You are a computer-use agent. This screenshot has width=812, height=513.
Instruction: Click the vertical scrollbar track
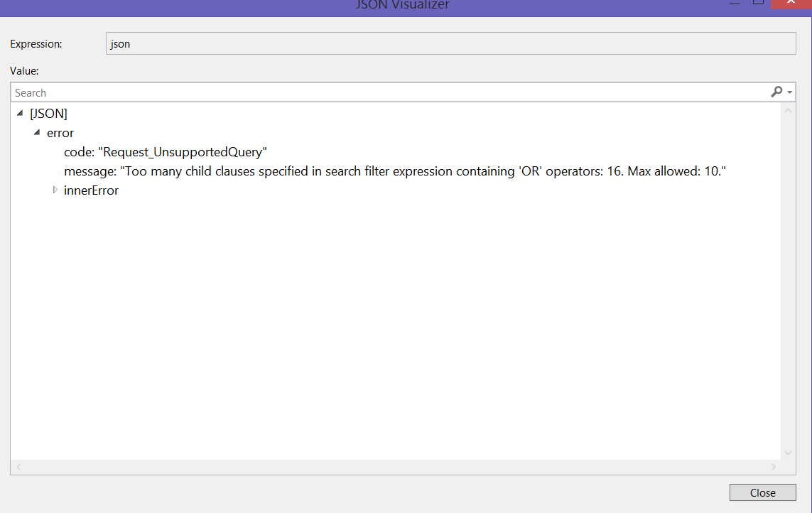pos(788,284)
